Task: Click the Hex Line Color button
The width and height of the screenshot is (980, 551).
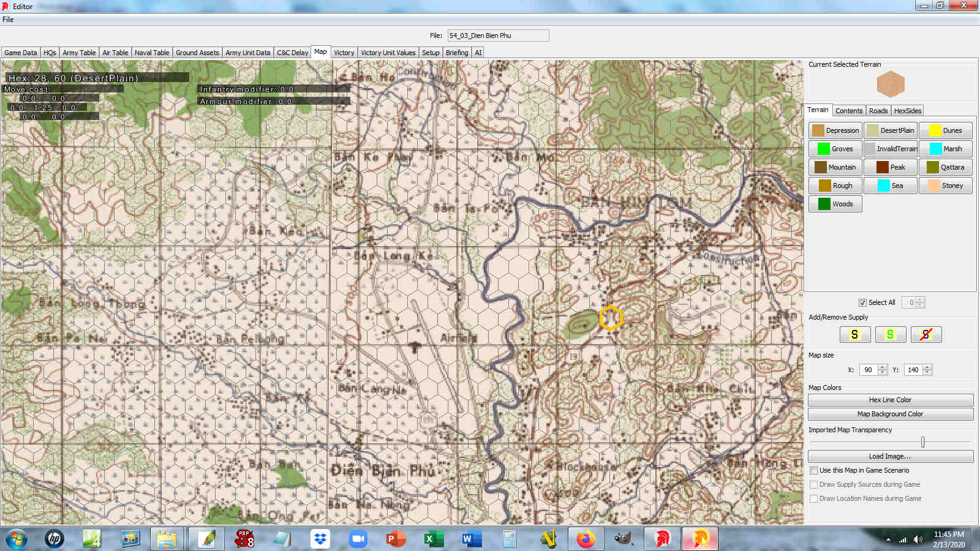Action: pyautogui.click(x=891, y=400)
